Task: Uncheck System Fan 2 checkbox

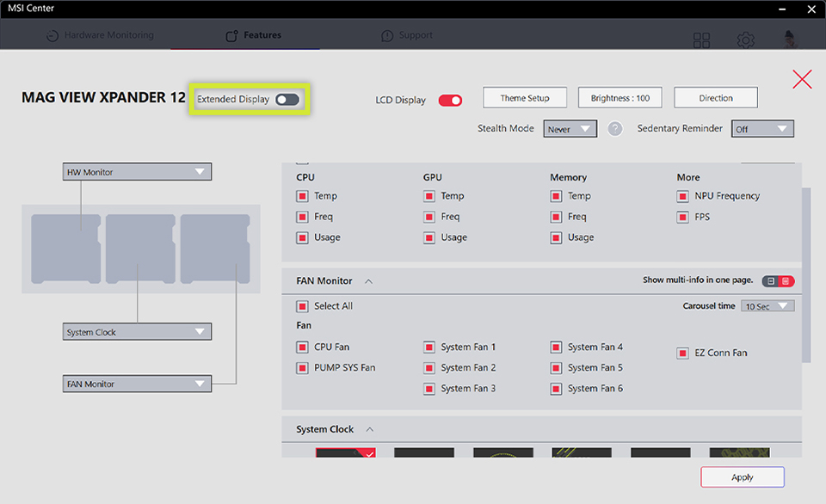Action: pos(428,367)
